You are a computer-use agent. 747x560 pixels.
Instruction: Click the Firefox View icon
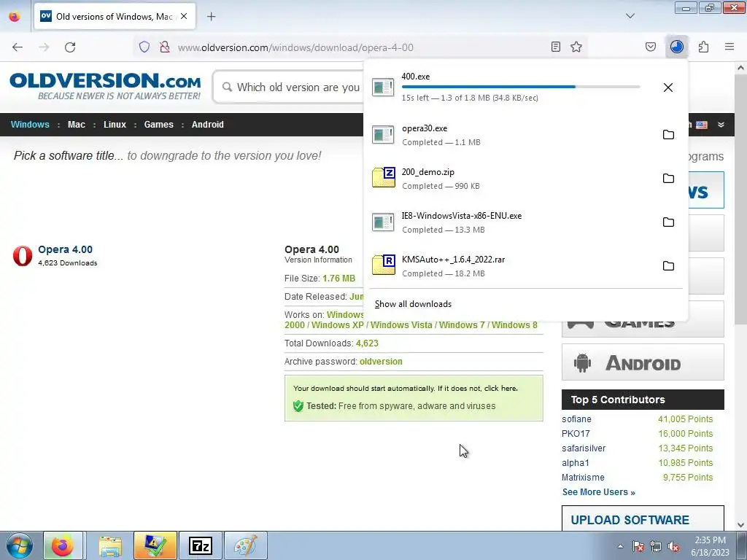[15, 17]
